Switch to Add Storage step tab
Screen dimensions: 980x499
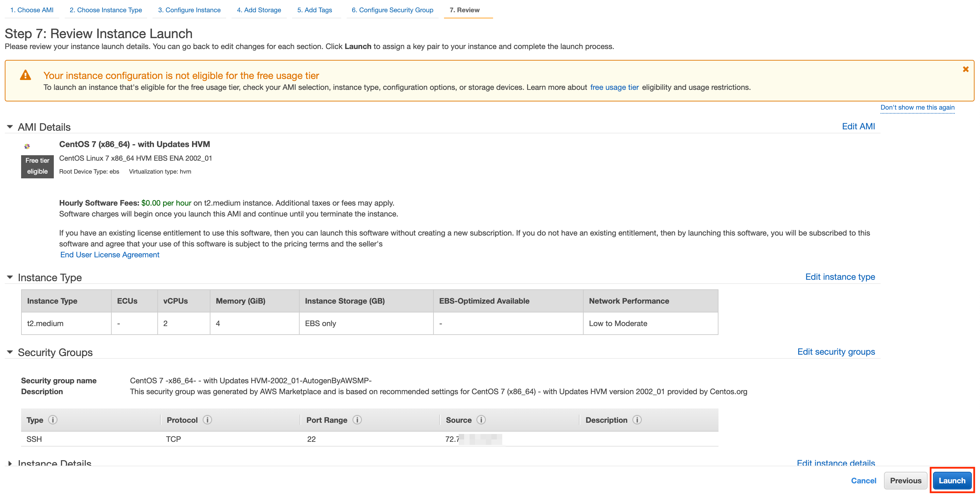pos(259,10)
